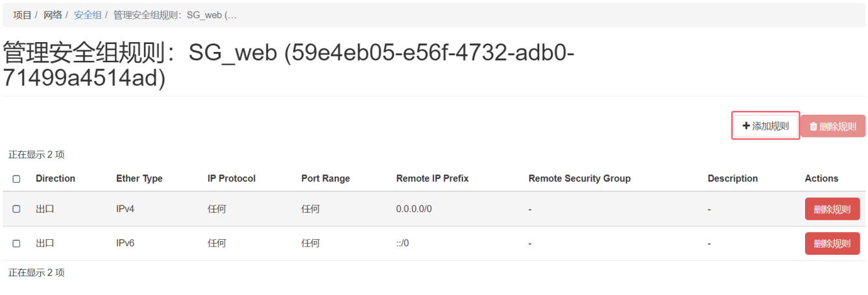The image size is (868, 295).
Task: Sort by IP Protocol column header
Action: click(x=232, y=178)
